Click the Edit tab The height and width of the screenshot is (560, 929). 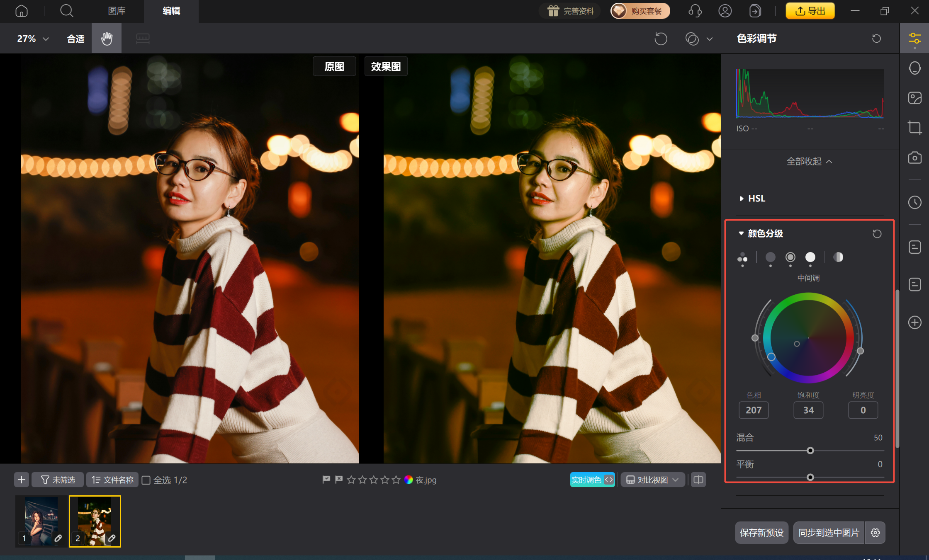[171, 11]
